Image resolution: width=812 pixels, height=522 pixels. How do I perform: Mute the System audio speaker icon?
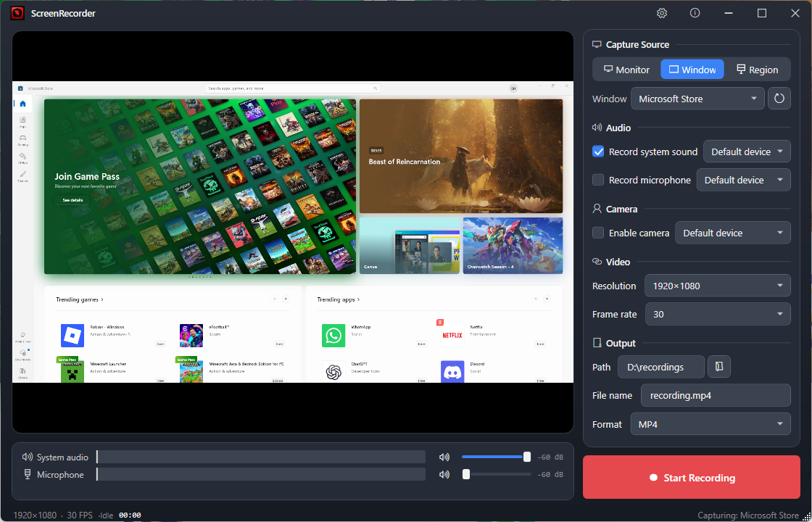point(444,457)
